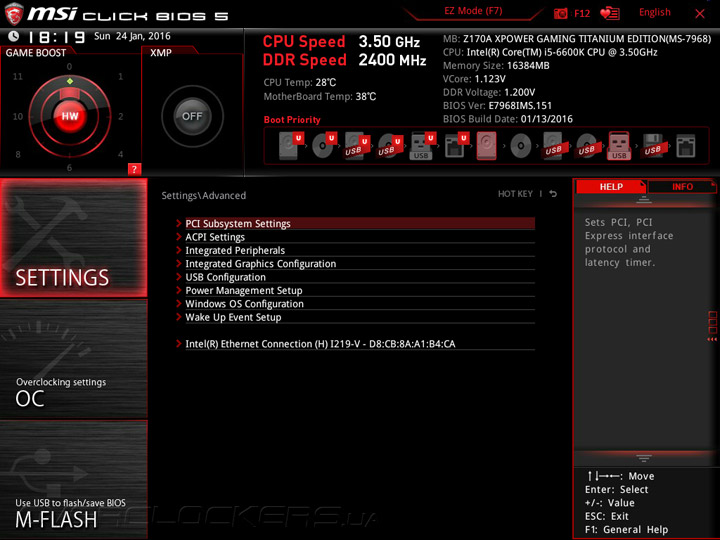Select the legacy CD/DVD boot icon without badge
This screenshot has width=720, height=540.
click(x=521, y=146)
